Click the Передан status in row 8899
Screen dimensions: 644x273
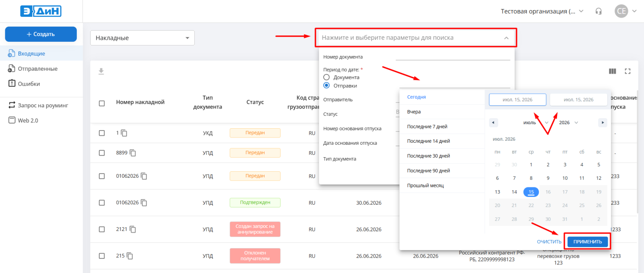pyautogui.click(x=255, y=153)
